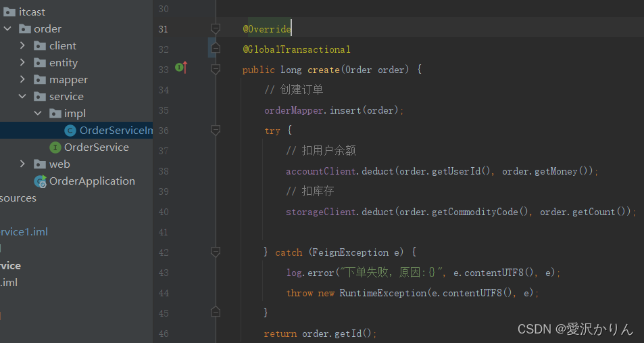The image size is (644, 343).
Task: Select the service1.iml file entry
Action: (x=24, y=231)
